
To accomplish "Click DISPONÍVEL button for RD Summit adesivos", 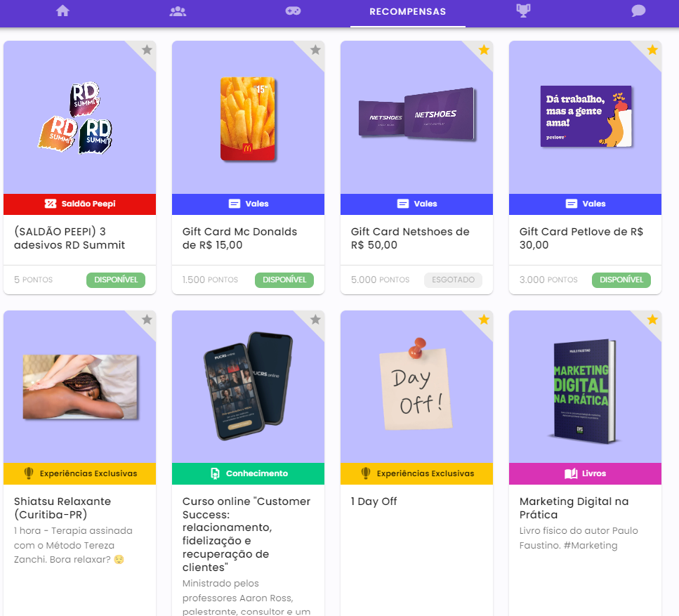I will tap(116, 280).
